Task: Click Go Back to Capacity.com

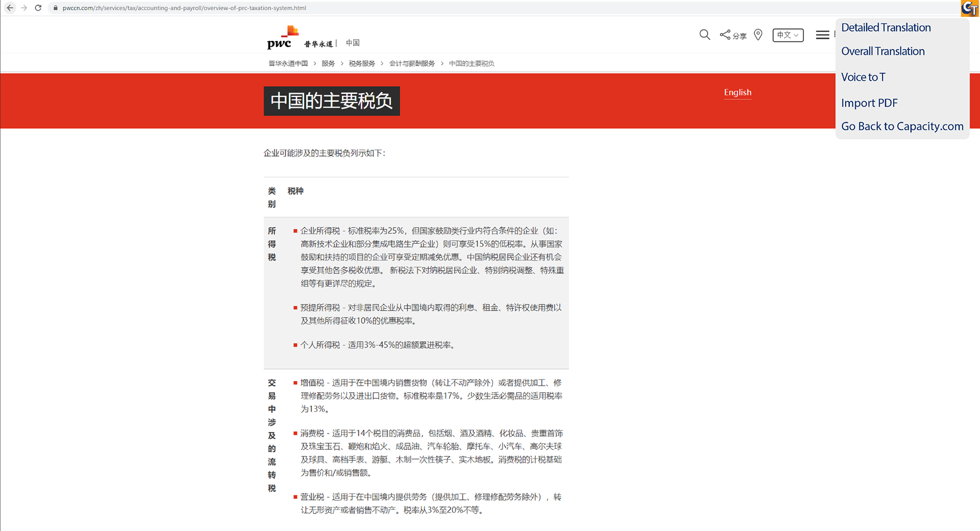Action: point(902,126)
